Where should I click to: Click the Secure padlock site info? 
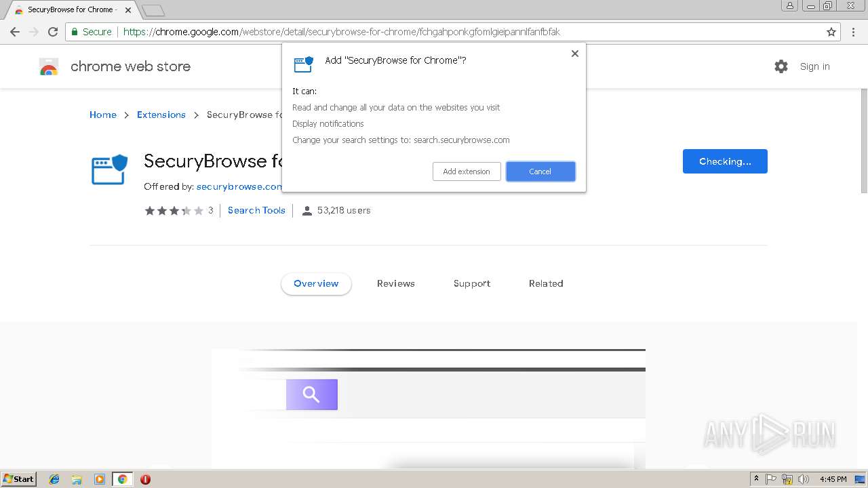tap(91, 32)
